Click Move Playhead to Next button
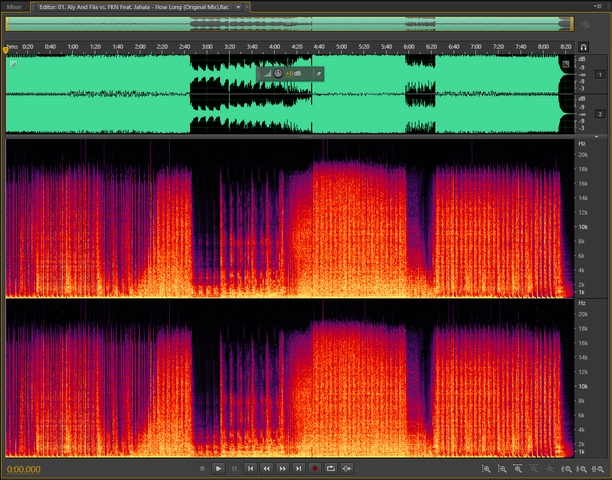612x480 pixels. click(x=298, y=468)
